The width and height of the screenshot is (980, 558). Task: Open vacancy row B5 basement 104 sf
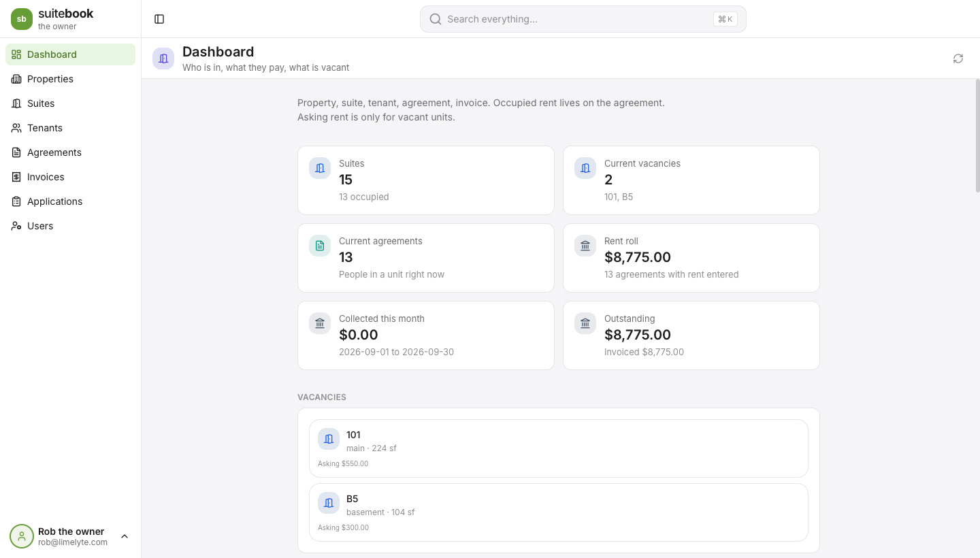coord(559,512)
